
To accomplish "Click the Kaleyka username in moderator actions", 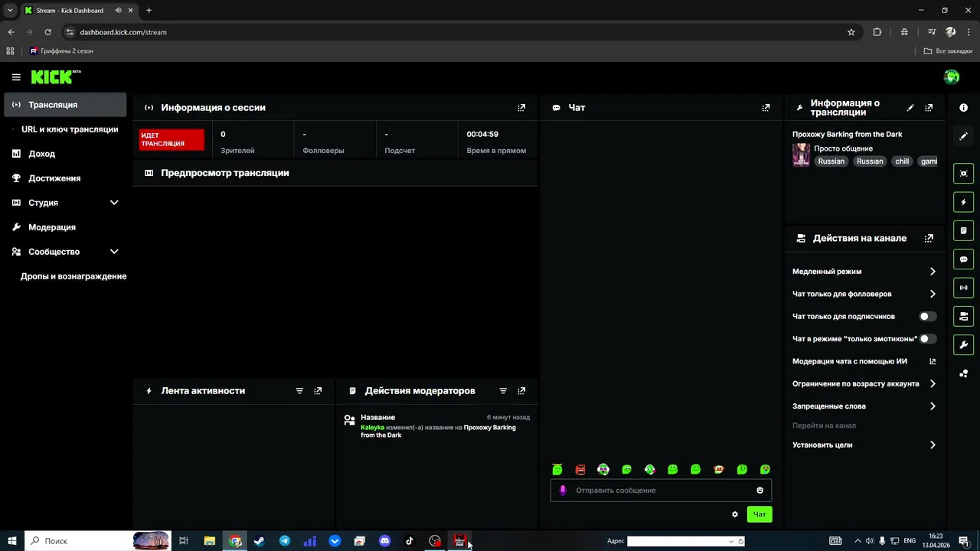I will [372, 428].
